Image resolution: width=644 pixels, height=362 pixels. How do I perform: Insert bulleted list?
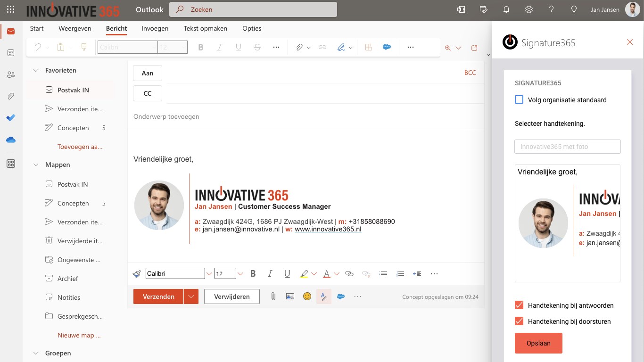(x=383, y=274)
